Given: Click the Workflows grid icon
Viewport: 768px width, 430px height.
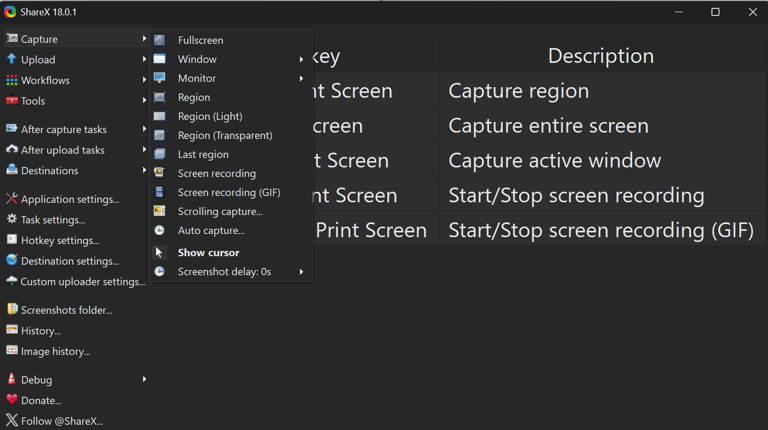Looking at the screenshot, I should tap(12, 80).
